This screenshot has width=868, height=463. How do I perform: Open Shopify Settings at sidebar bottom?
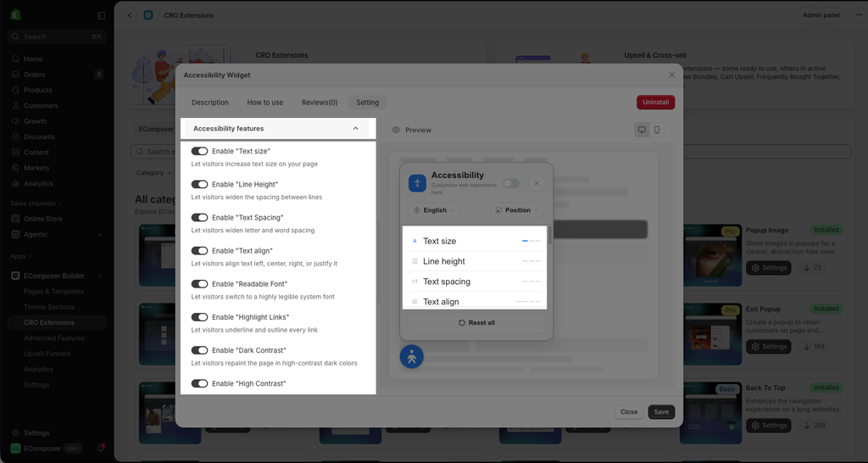point(36,433)
